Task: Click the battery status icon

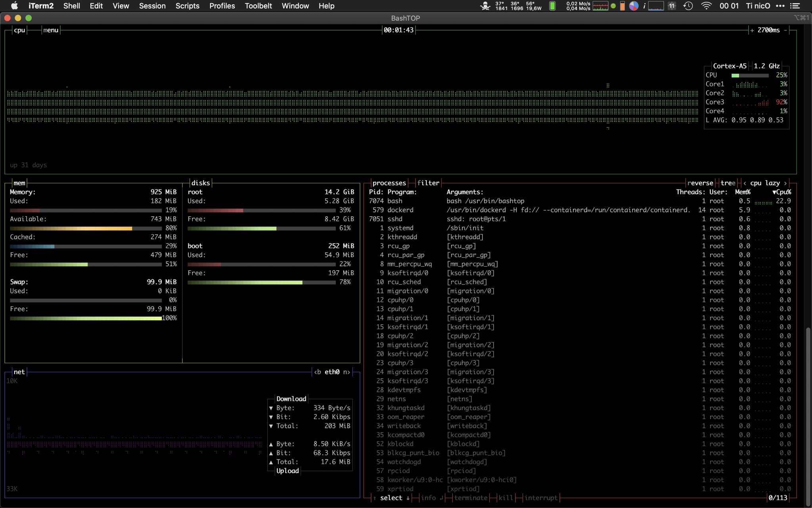Action: pyautogui.click(x=552, y=6)
